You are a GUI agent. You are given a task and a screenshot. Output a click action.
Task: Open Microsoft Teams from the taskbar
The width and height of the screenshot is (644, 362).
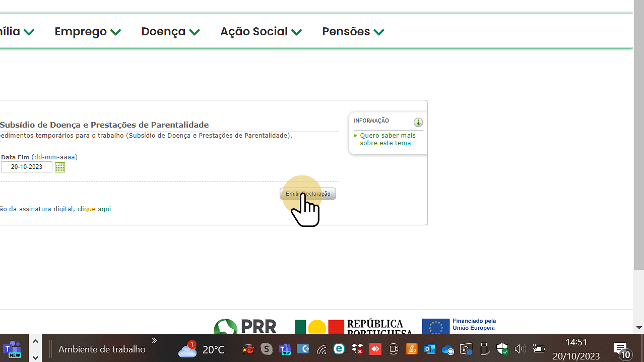point(12,349)
